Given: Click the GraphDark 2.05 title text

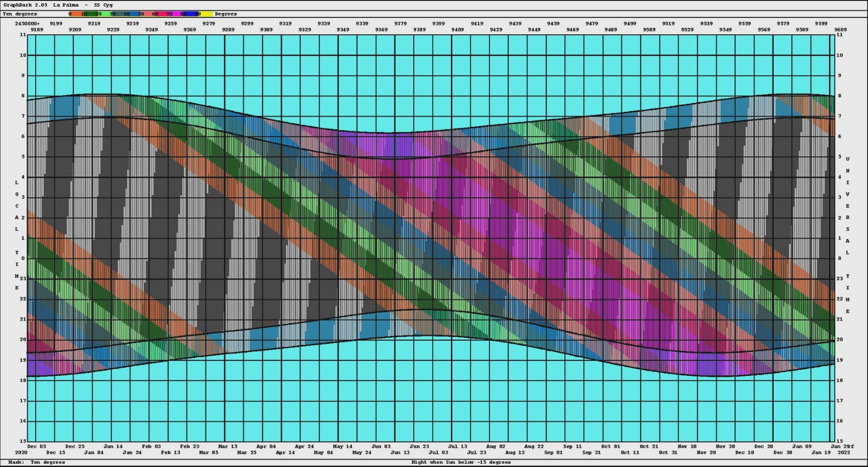Looking at the screenshot, I should coord(25,5).
